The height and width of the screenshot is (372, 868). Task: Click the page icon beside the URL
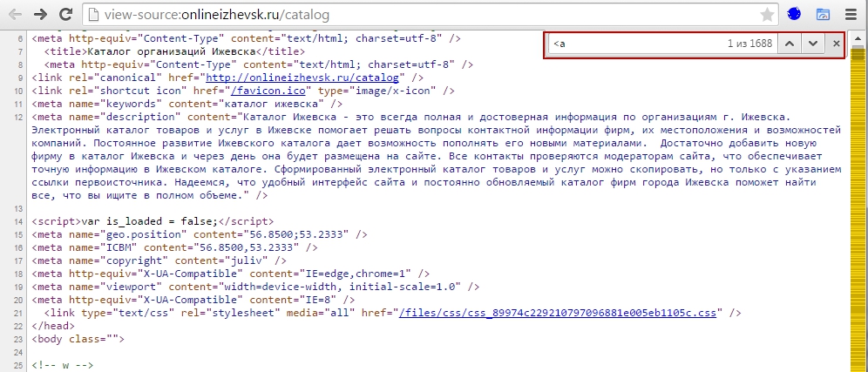95,15
